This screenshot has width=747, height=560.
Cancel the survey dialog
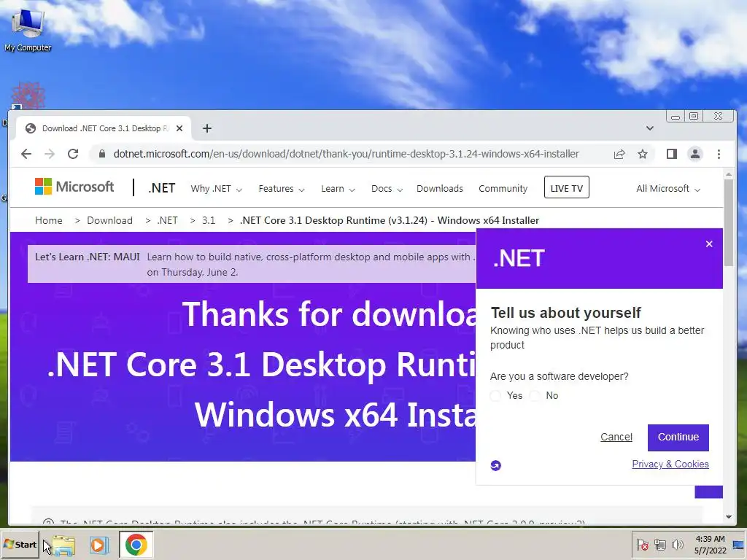616,437
